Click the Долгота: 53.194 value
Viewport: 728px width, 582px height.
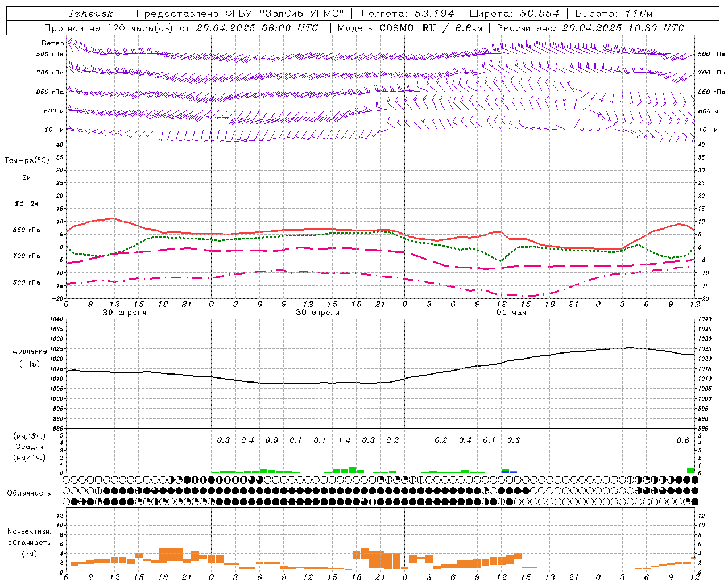pyautogui.click(x=407, y=14)
